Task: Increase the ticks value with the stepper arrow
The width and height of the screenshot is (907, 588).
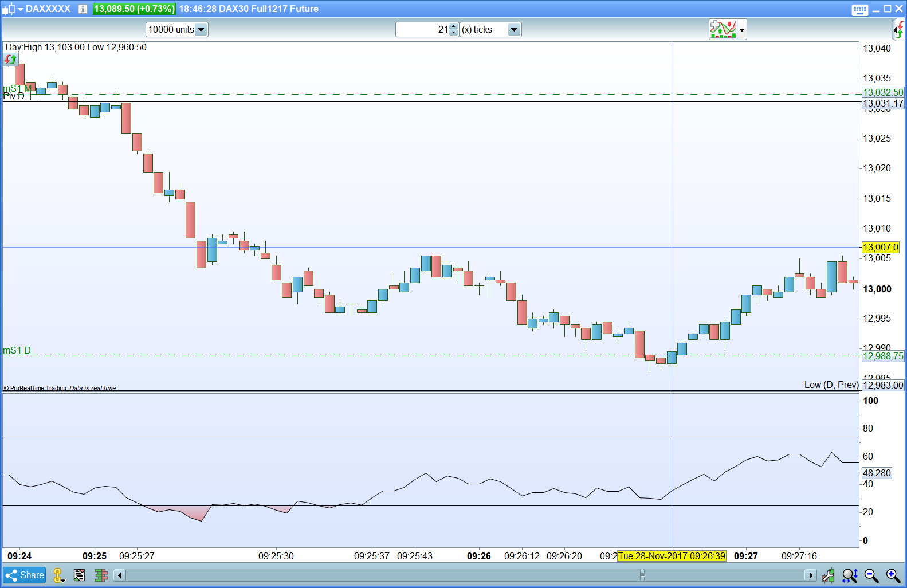Action: click(x=454, y=26)
